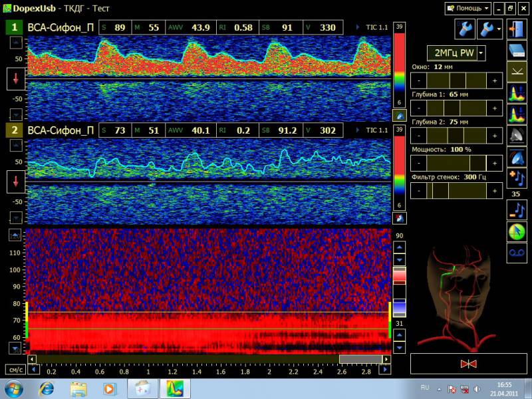
Task: Increase Глубина 2 depth with plus
Action: [495, 136]
